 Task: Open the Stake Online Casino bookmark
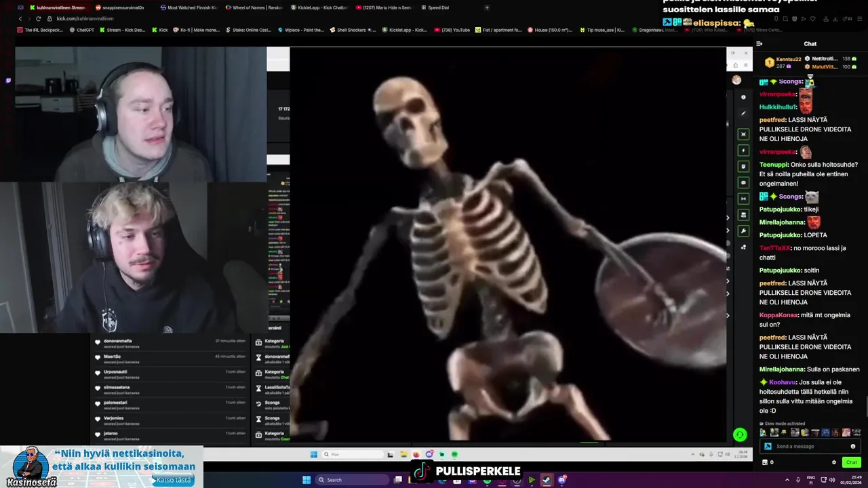(248, 30)
